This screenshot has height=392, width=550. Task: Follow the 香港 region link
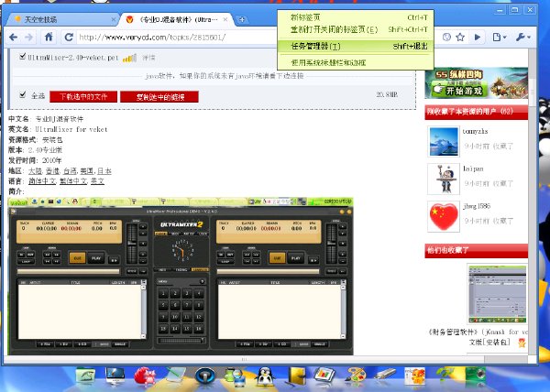point(52,171)
